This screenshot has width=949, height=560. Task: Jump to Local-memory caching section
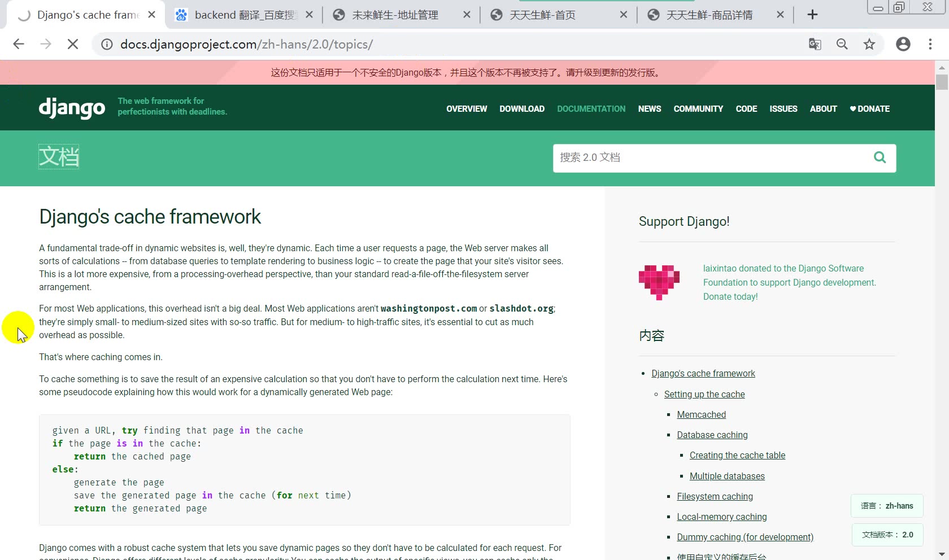pos(722,517)
